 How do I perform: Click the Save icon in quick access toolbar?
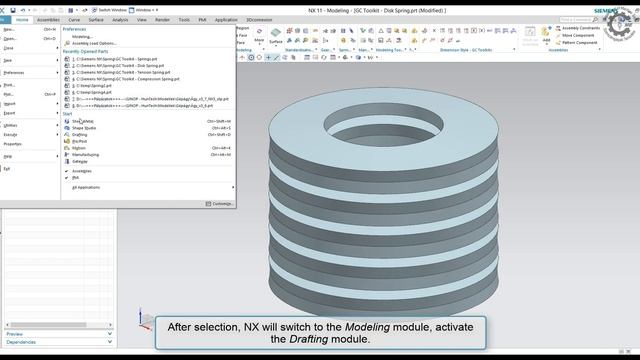pyautogui.click(x=13, y=10)
